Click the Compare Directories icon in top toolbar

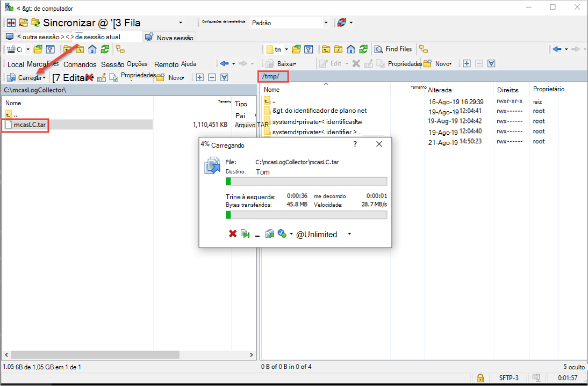tap(11, 23)
